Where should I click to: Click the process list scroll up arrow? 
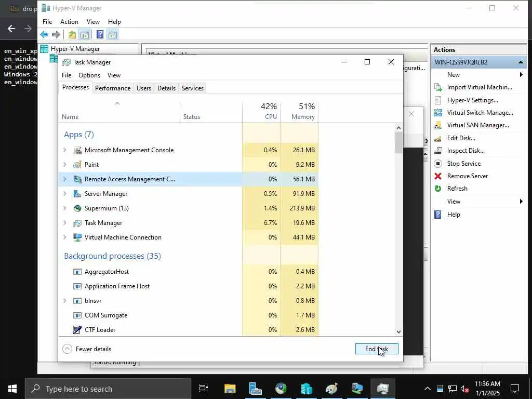click(x=398, y=128)
